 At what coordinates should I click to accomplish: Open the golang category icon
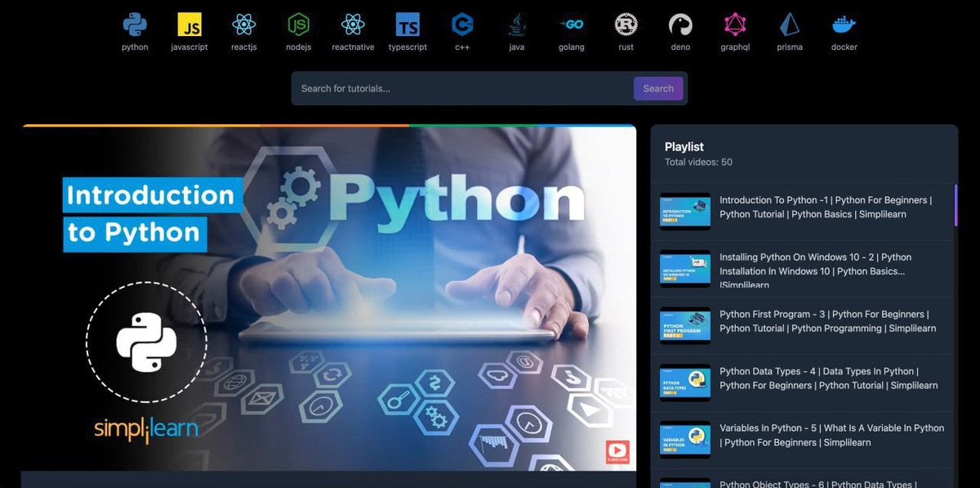pos(572,25)
